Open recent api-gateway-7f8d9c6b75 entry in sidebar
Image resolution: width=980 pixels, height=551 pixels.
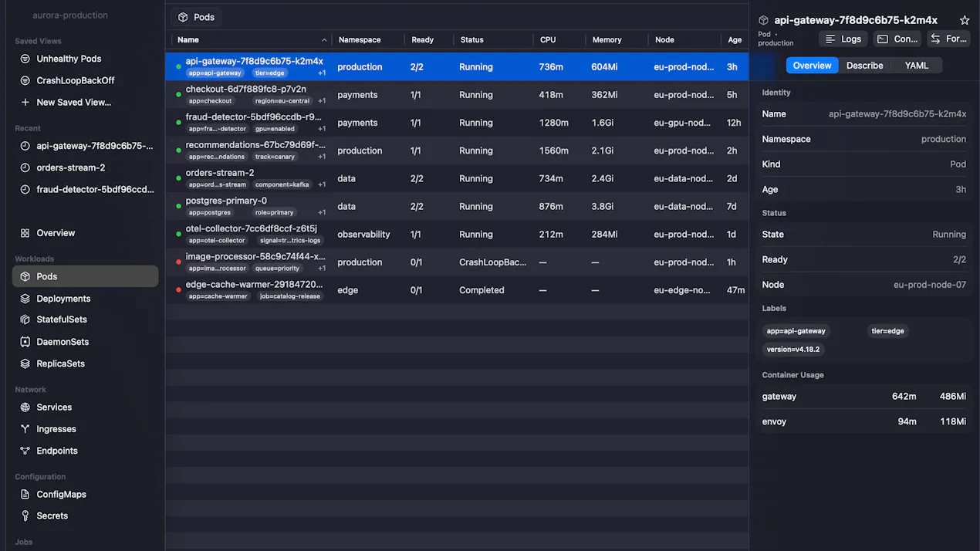85,146
